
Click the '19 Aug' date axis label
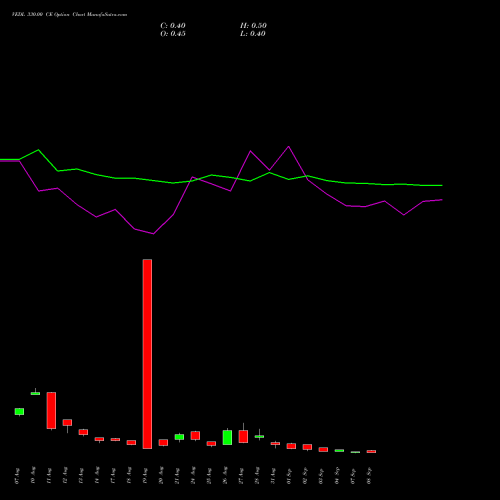[145, 476]
